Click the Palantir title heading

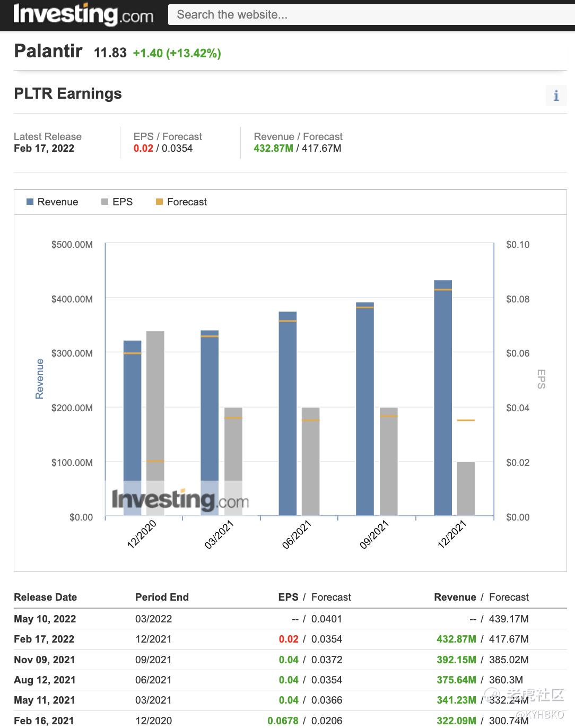click(x=48, y=51)
